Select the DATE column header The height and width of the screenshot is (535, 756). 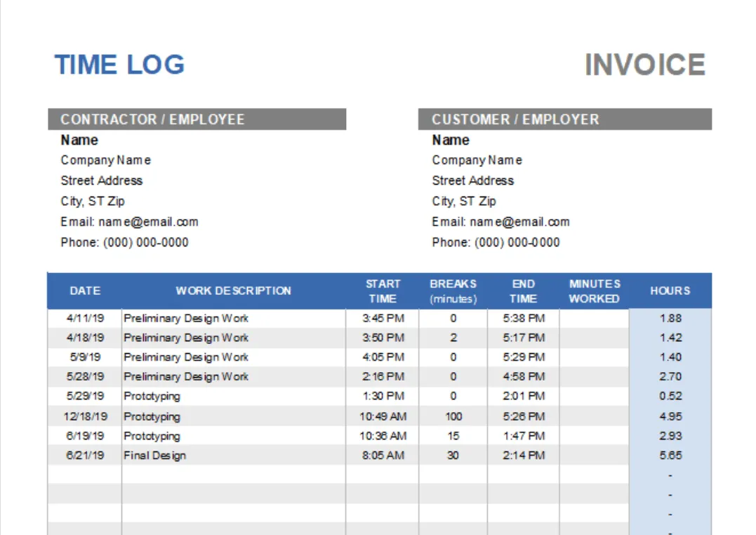pyautogui.click(x=85, y=291)
